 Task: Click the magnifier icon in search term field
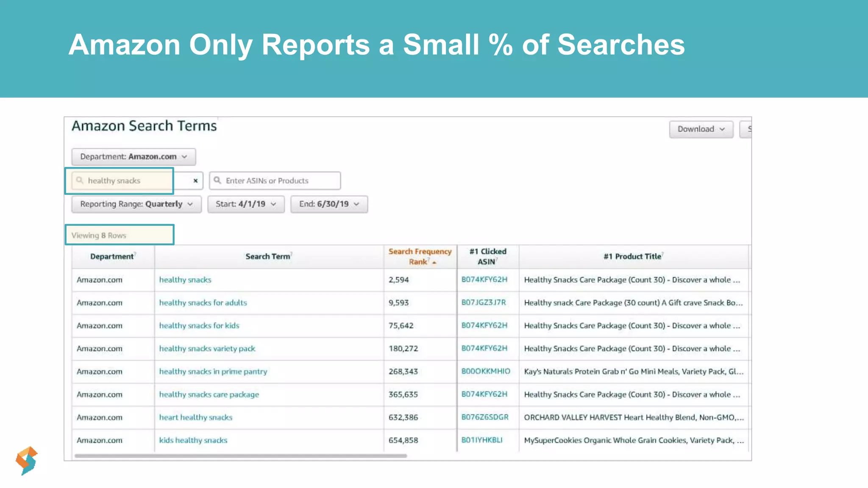pos(80,180)
